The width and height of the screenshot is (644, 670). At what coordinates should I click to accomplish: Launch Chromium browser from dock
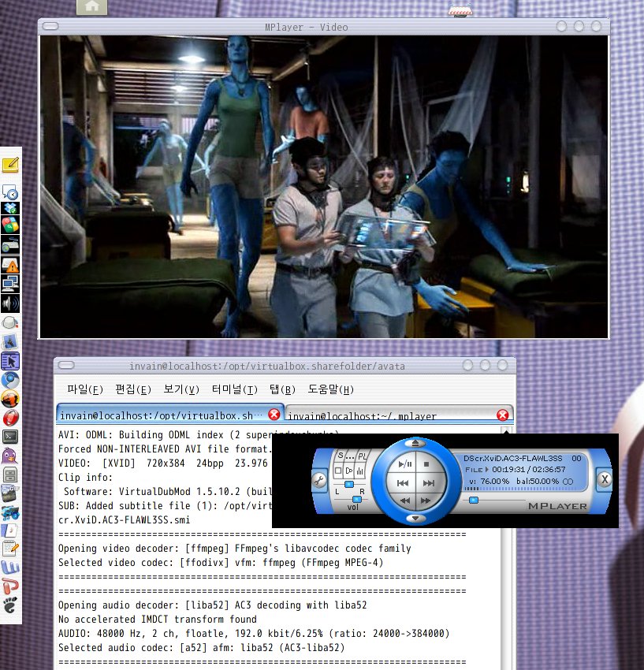[10, 380]
